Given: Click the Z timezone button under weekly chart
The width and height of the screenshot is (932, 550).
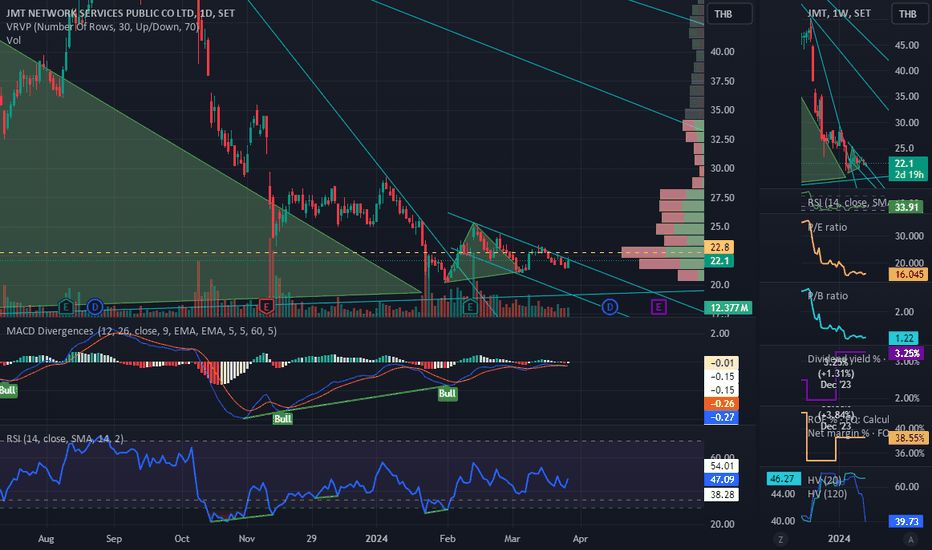Looking at the screenshot, I should click(780, 539).
